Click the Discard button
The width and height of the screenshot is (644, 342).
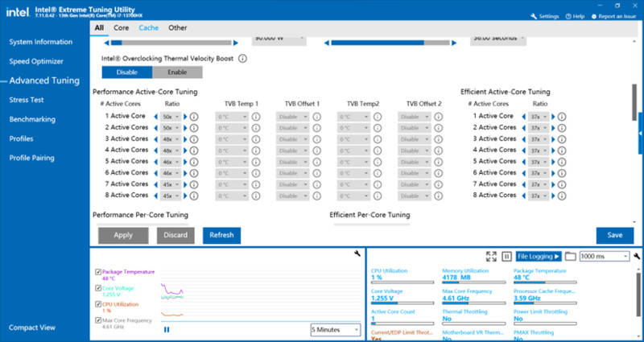pos(175,235)
